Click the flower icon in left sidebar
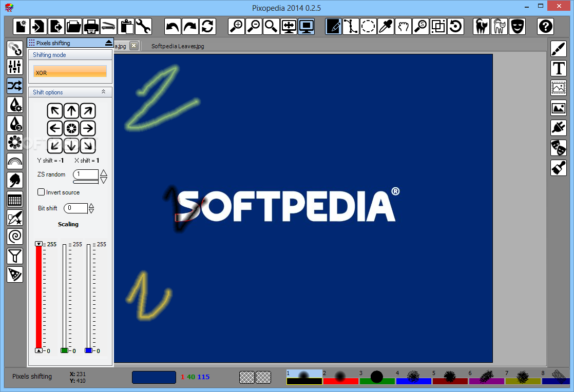The width and height of the screenshot is (574, 392). (15, 142)
